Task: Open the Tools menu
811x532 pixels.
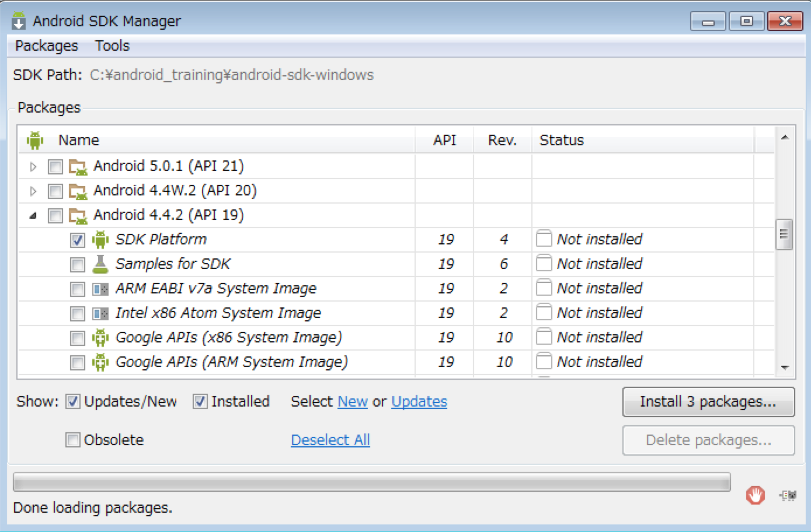Action: point(112,45)
